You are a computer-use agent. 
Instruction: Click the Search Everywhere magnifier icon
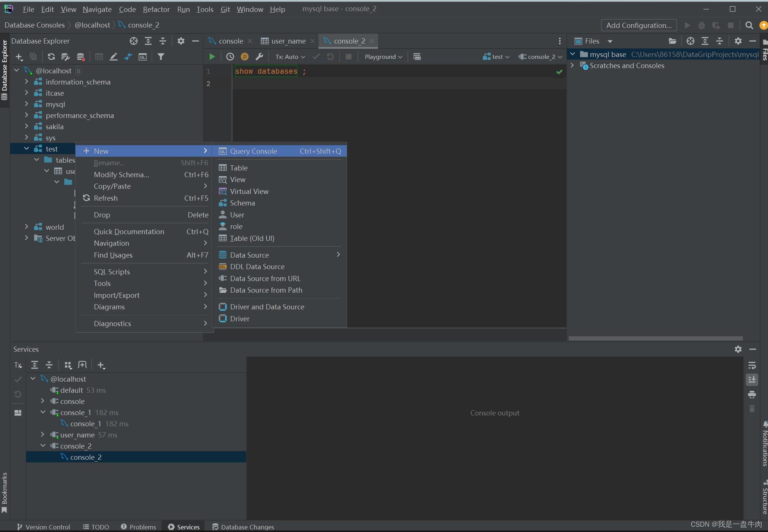(749, 25)
